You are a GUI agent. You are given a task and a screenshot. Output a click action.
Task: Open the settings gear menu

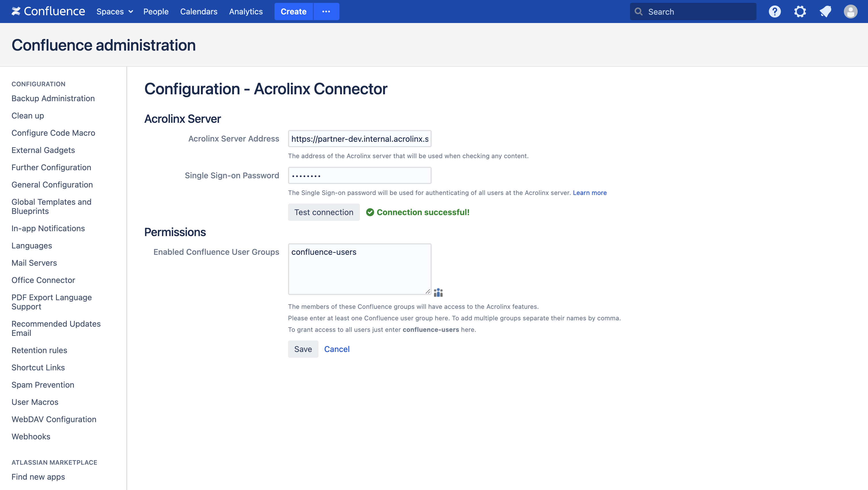(800, 12)
